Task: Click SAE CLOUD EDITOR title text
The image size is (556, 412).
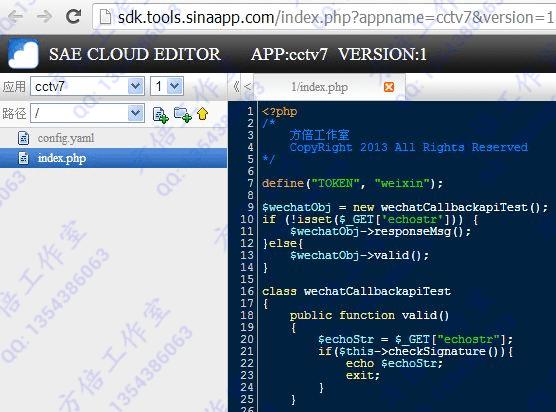Action: (x=135, y=54)
